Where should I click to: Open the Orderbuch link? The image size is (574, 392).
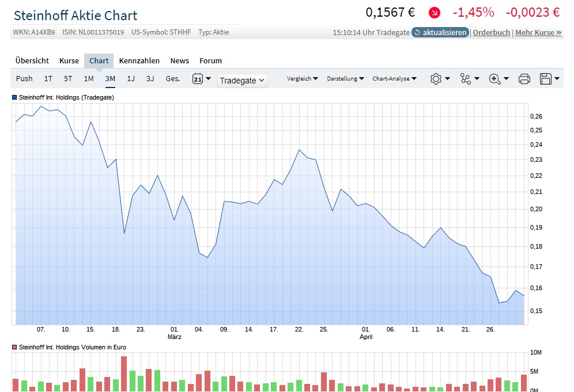[x=491, y=33]
